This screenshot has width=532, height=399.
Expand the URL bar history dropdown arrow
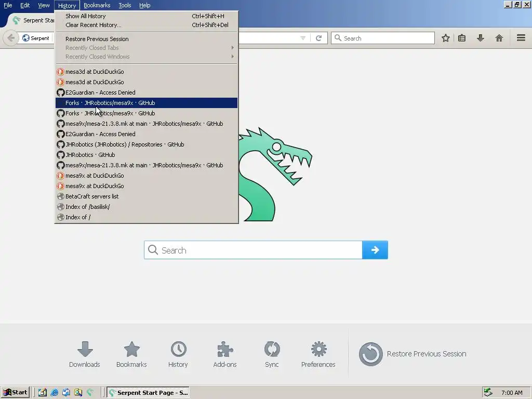[x=303, y=38]
